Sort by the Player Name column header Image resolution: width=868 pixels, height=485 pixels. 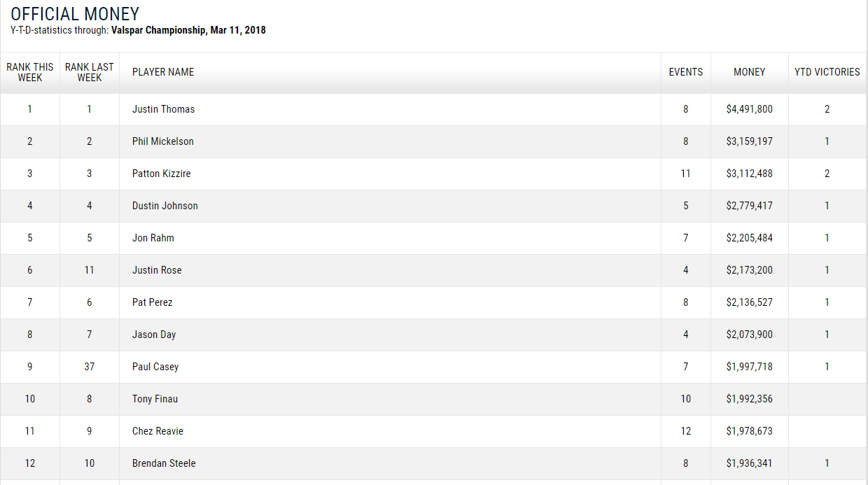pos(163,72)
